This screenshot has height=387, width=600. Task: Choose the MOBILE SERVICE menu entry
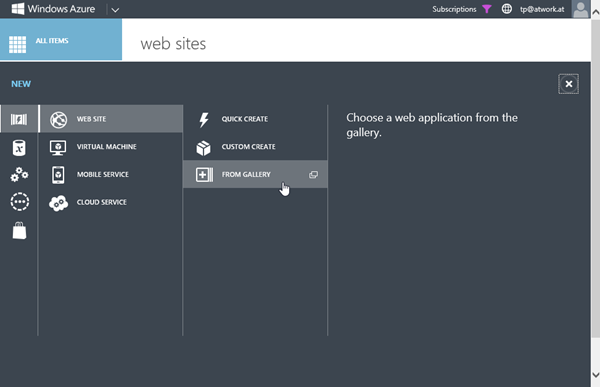point(111,175)
